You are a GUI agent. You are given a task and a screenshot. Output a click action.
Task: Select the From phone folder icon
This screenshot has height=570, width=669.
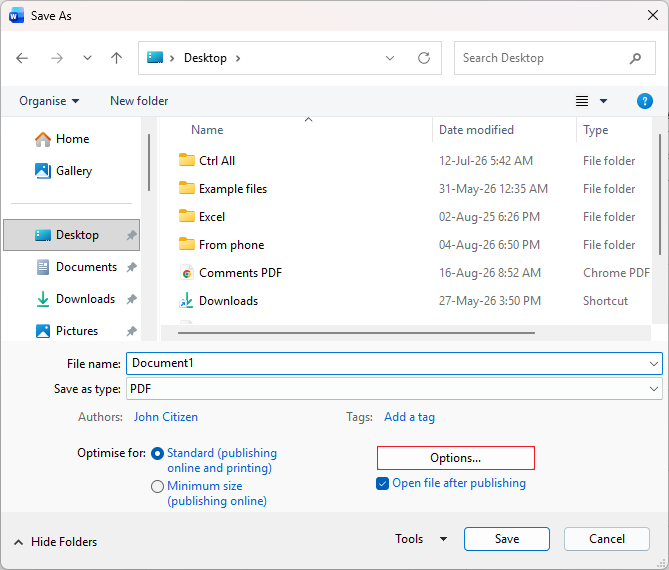pyautogui.click(x=186, y=244)
